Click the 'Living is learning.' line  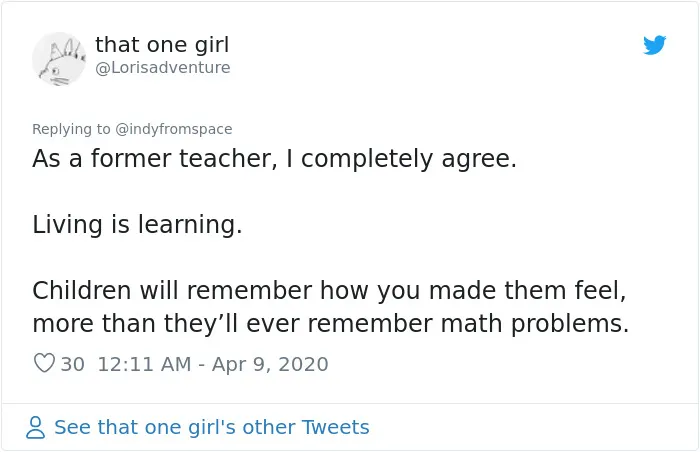(x=138, y=224)
